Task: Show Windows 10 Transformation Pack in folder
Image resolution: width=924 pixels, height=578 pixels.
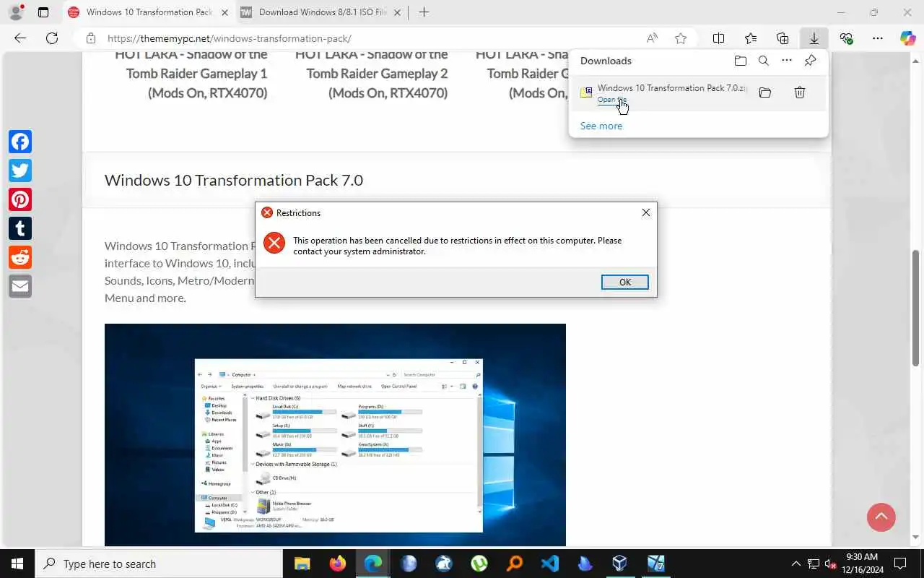Action: 765,92
